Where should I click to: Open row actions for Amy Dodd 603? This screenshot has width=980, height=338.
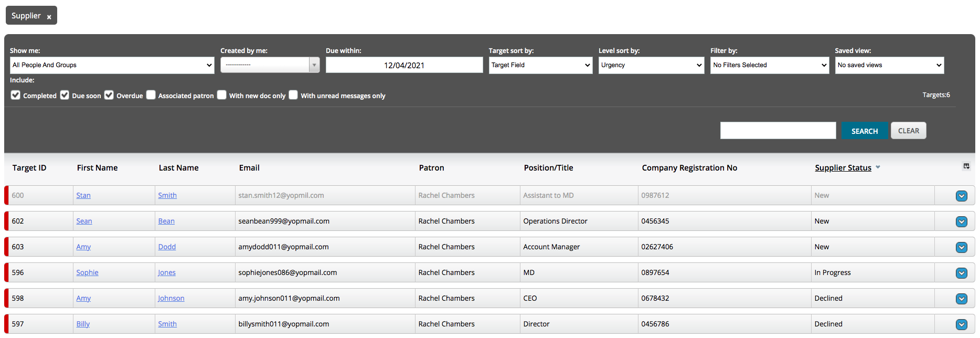[x=961, y=247]
